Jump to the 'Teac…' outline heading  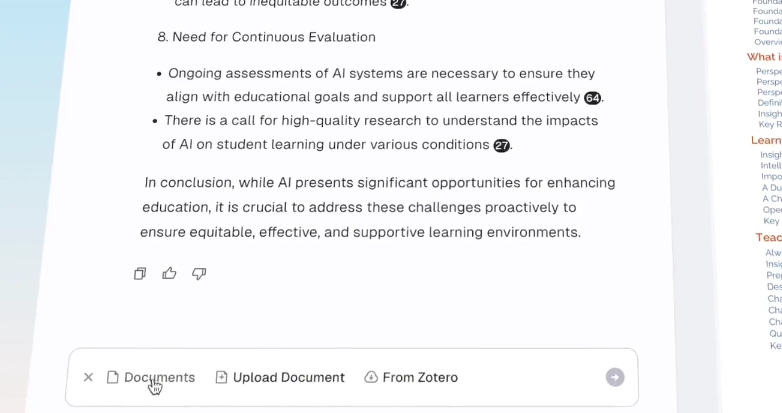768,237
